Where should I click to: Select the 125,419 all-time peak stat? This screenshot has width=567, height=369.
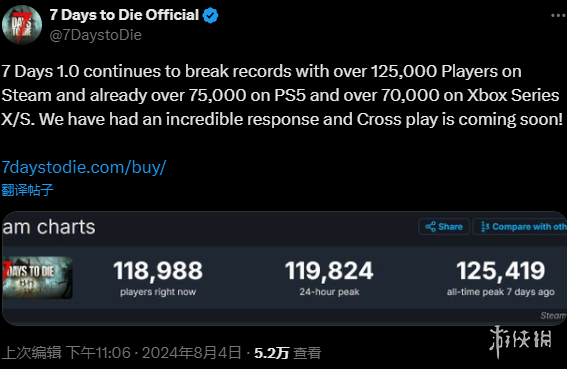click(x=501, y=279)
